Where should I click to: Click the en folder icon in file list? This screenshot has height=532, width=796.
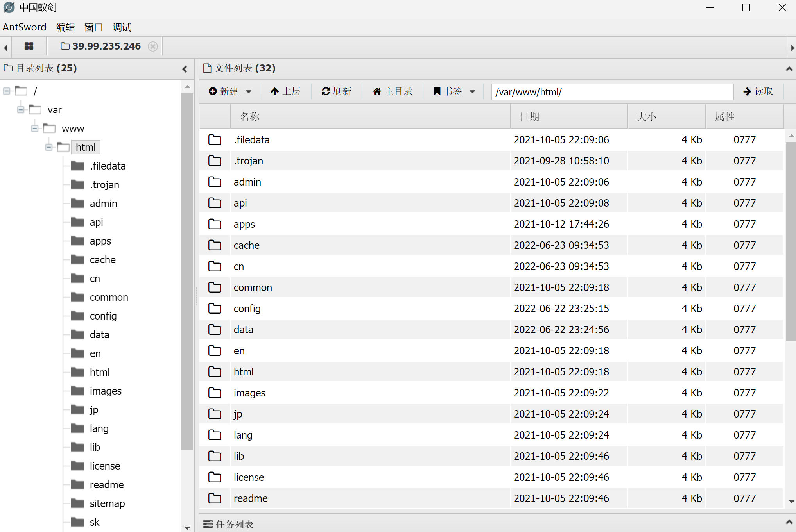pyautogui.click(x=215, y=350)
